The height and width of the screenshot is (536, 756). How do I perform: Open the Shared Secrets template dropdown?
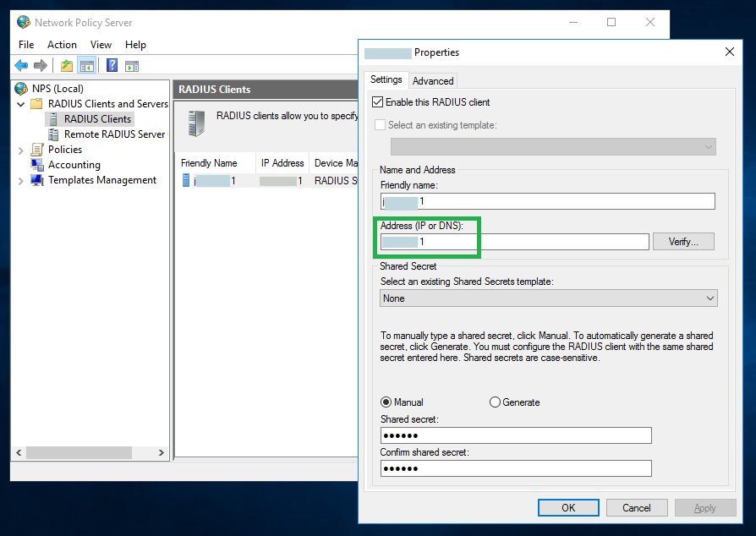[548, 298]
